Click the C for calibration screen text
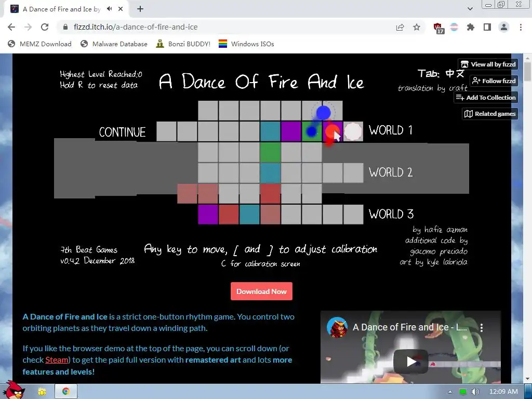532x399 pixels. tap(261, 263)
